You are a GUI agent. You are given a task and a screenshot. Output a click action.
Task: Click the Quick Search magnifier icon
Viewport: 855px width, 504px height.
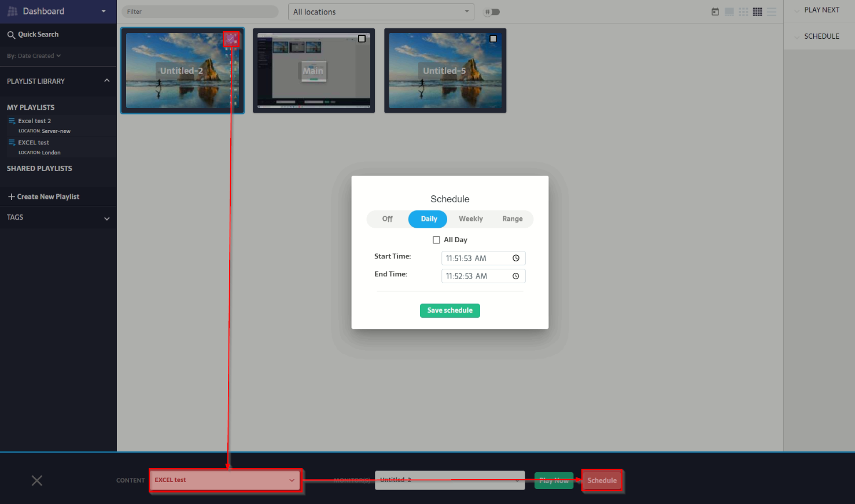[x=11, y=35]
